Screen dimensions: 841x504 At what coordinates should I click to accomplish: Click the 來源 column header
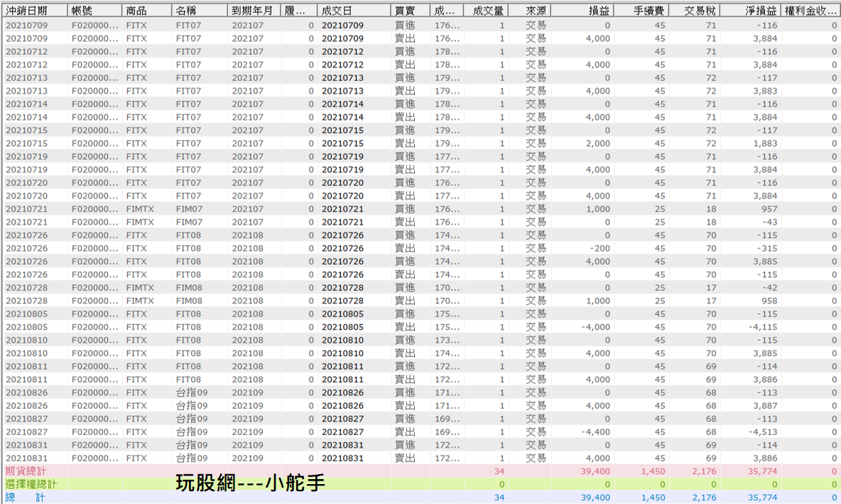529,10
